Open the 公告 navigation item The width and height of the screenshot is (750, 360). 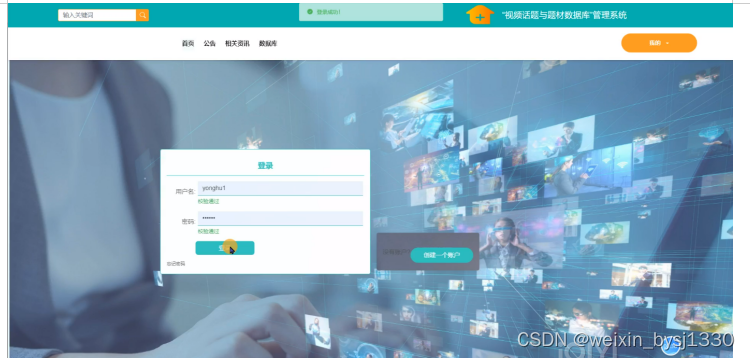coord(210,44)
